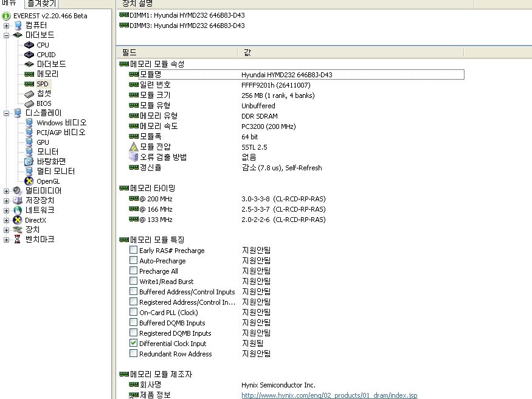Click the 멀티 모니터 icon
The height and width of the screenshot is (399, 532).
pos(29,172)
